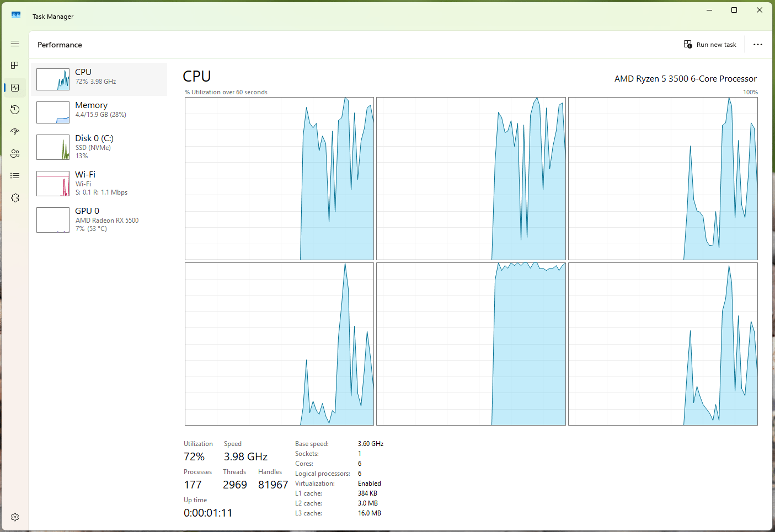
Task: Click the 100% graph scale label
Action: (x=750, y=92)
